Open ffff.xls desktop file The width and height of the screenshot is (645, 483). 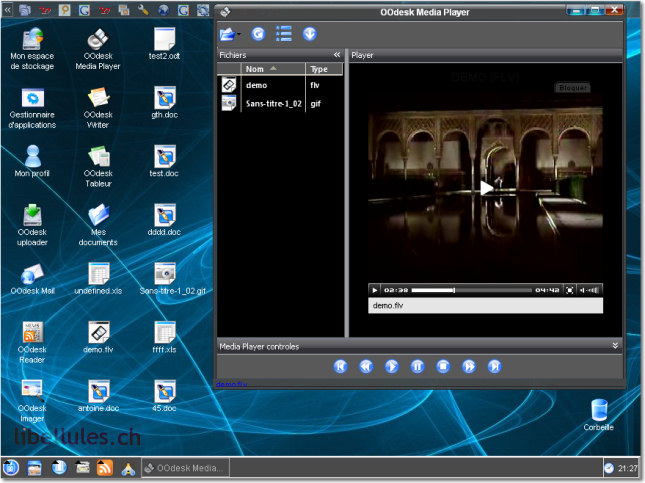tap(164, 337)
